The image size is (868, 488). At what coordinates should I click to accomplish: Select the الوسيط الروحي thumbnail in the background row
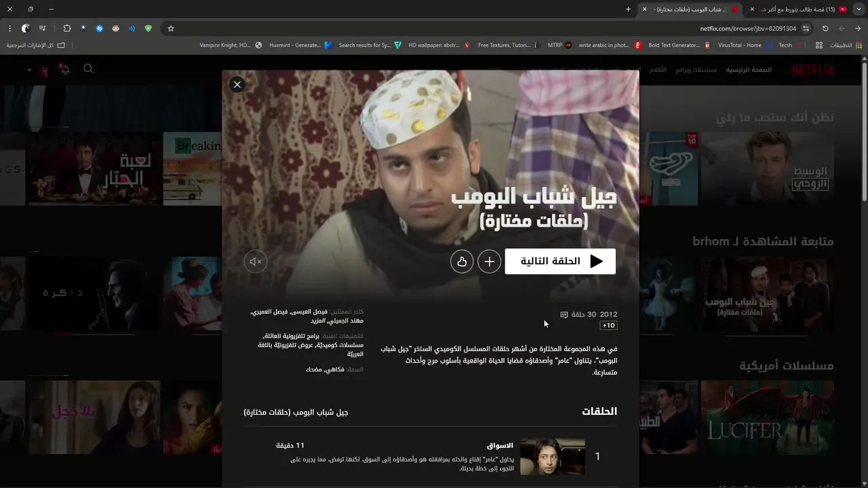click(x=768, y=169)
